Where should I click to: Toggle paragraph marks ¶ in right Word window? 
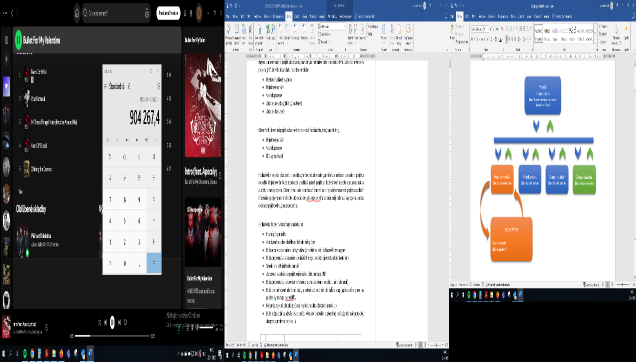(x=530, y=29)
